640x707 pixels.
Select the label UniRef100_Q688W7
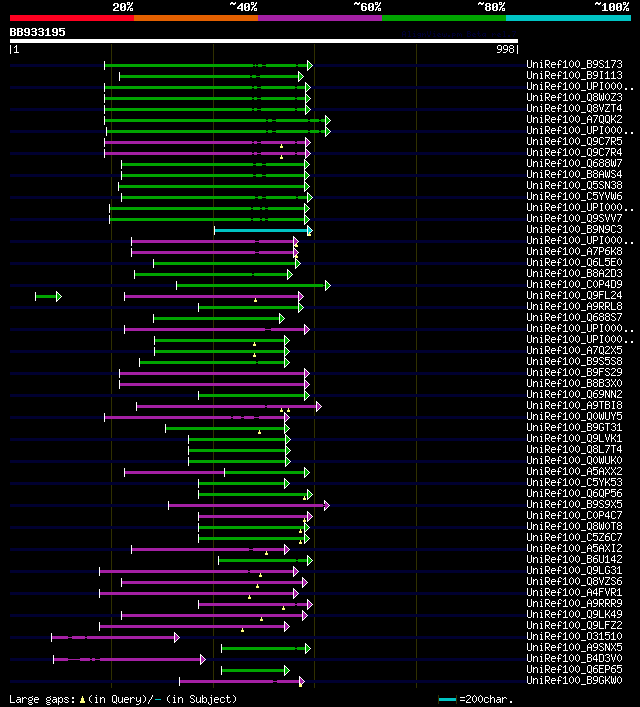click(574, 163)
